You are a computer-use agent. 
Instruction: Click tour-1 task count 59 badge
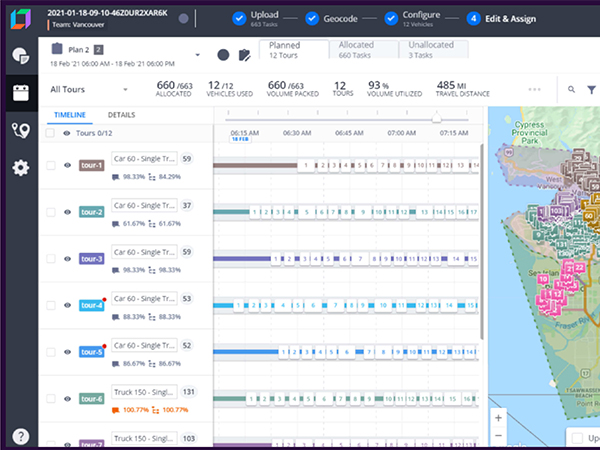(x=186, y=159)
